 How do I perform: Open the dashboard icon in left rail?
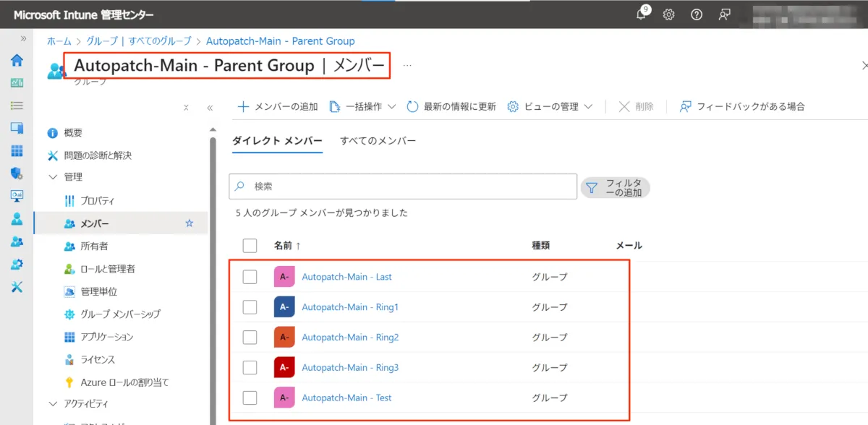click(x=17, y=82)
